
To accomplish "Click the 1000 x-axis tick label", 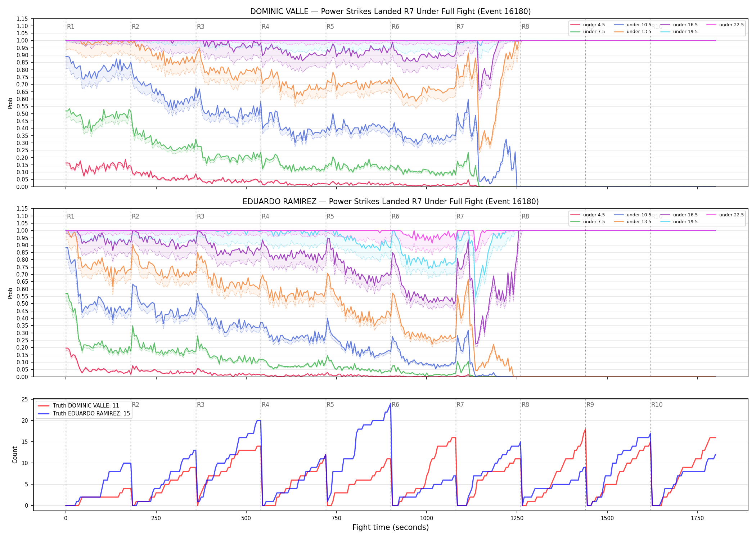I will click(427, 518).
